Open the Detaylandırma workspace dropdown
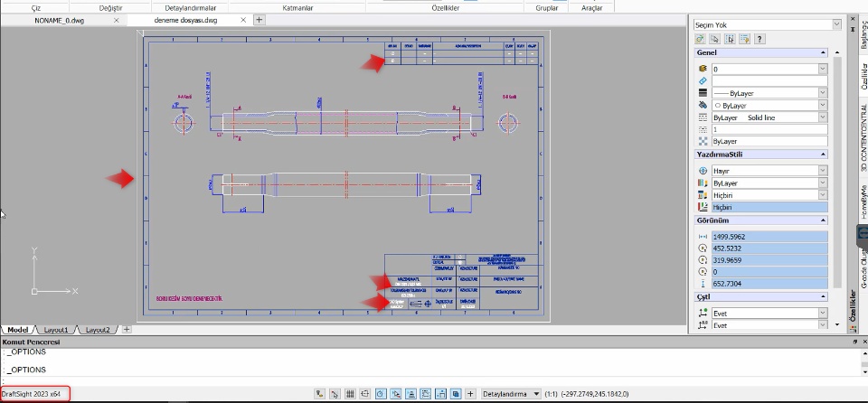 point(510,394)
